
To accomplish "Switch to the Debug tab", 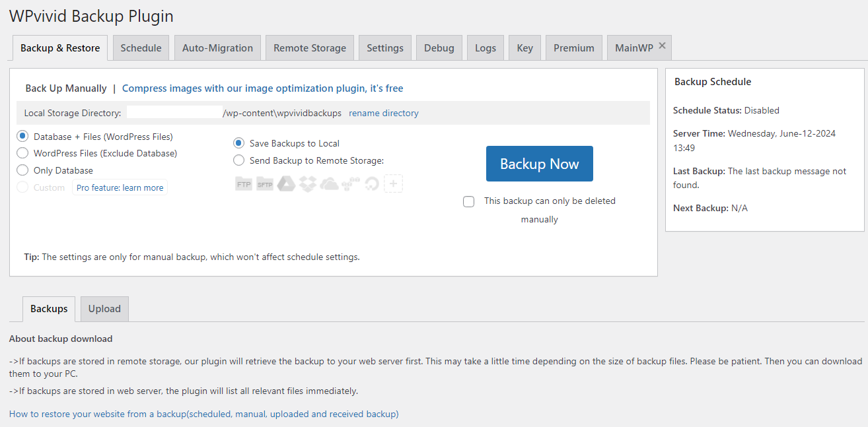I will pyautogui.click(x=439, y=48).
